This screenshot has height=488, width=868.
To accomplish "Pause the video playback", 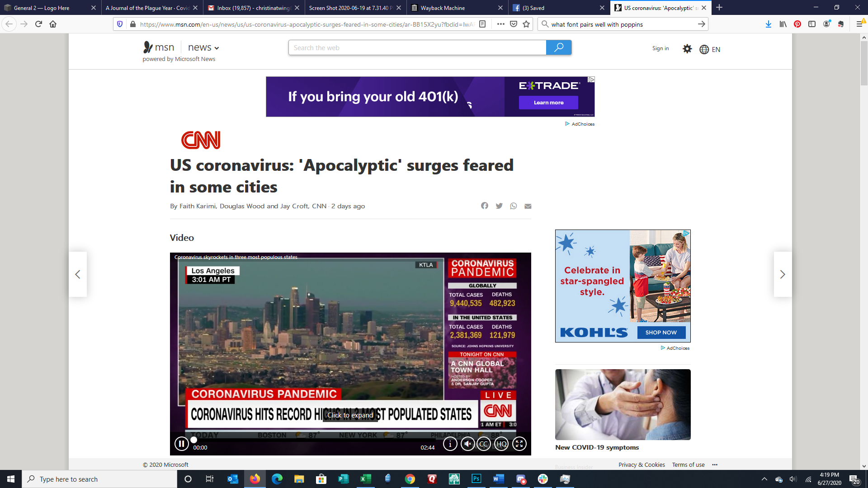I will [181, 444].
